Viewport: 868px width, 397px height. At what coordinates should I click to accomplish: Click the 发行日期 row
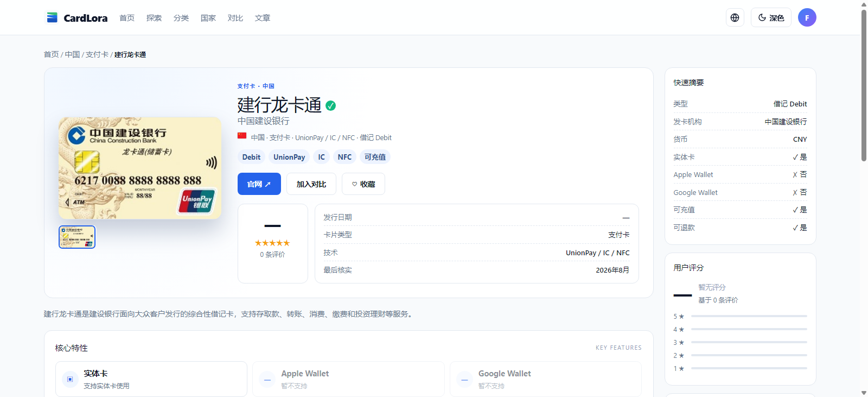pyautogui.click(x=477, y=217)
